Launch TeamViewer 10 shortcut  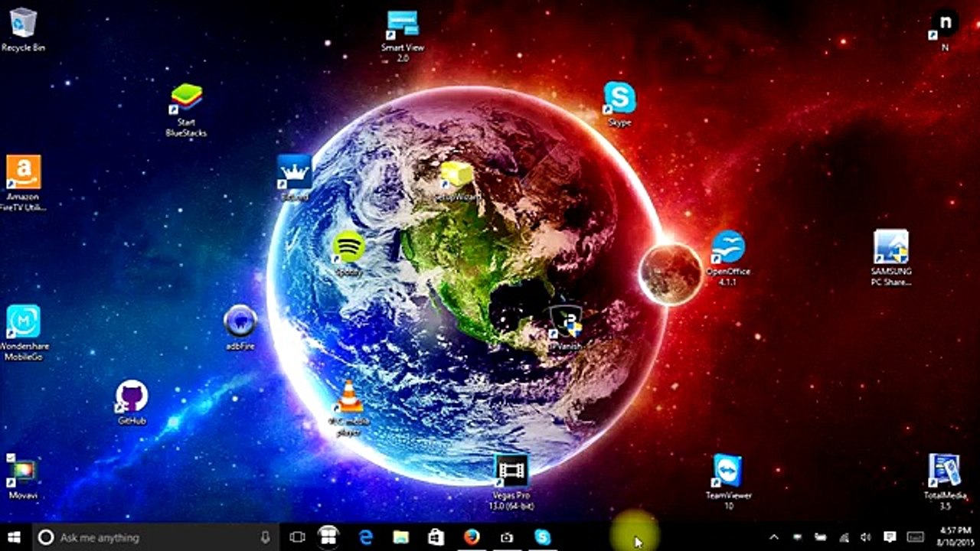point(728,482)
